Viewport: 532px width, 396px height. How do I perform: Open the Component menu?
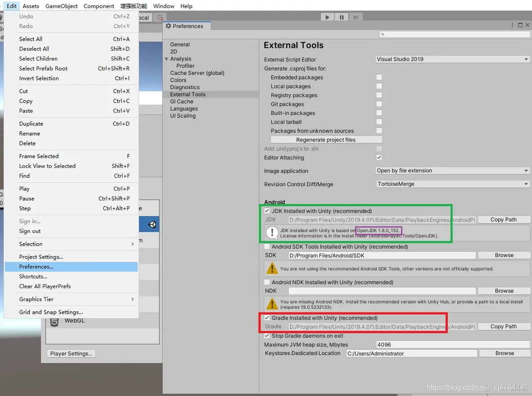(x=99, y=6)
